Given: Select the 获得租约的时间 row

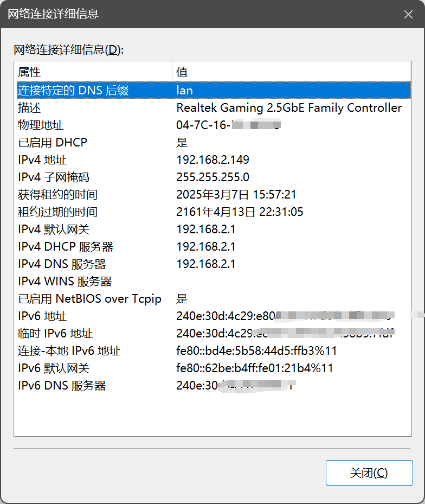Looking at the screenshot, I should [57, 195].
